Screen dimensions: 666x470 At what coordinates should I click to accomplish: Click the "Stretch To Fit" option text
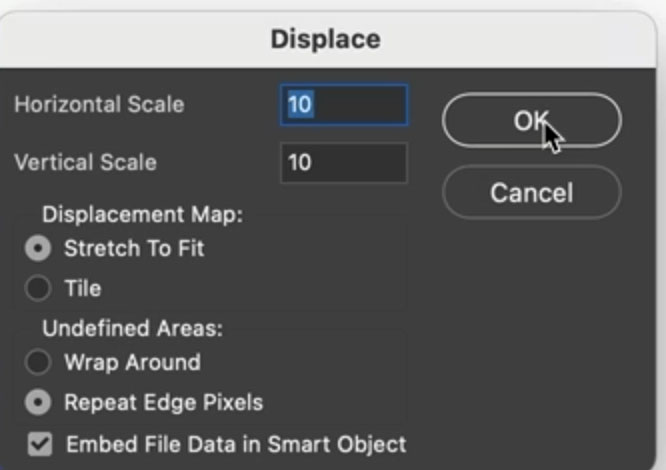tap(136, 248)
